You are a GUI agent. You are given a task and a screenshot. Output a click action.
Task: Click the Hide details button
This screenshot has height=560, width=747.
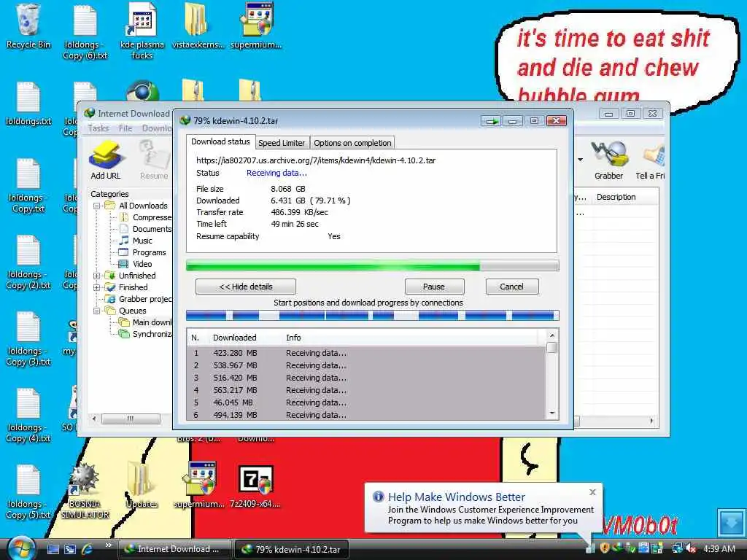coord(246,287)
